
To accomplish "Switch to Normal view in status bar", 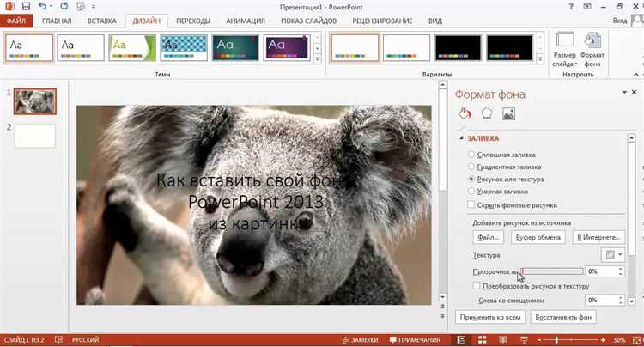I will 462,340.
